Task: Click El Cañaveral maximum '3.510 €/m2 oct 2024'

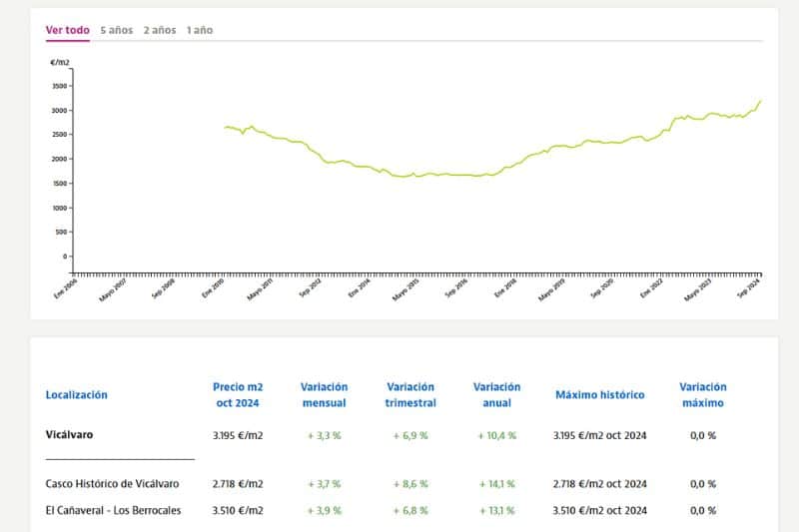Action: pyautogui.click(x=600, y=511)
